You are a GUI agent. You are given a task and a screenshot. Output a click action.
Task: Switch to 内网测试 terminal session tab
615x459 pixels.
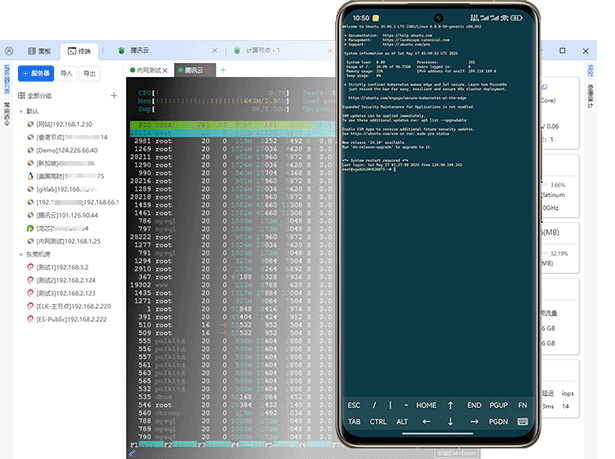(146, 70)
